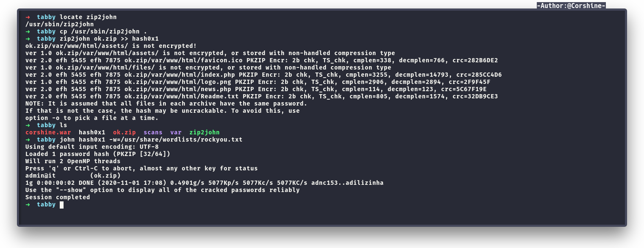Viewport: 644px width, 248px height.
Task: Click the cracked password admin@it
Action: click(x=42, y=176)
